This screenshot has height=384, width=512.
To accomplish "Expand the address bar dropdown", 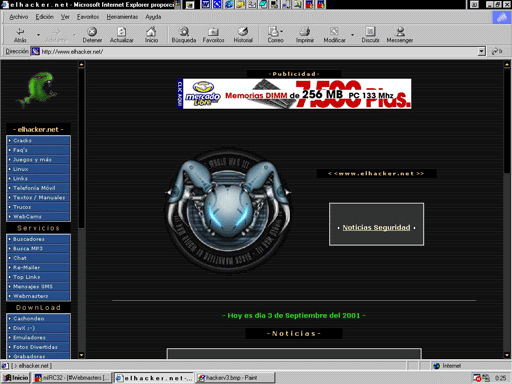I will [481, 51].
